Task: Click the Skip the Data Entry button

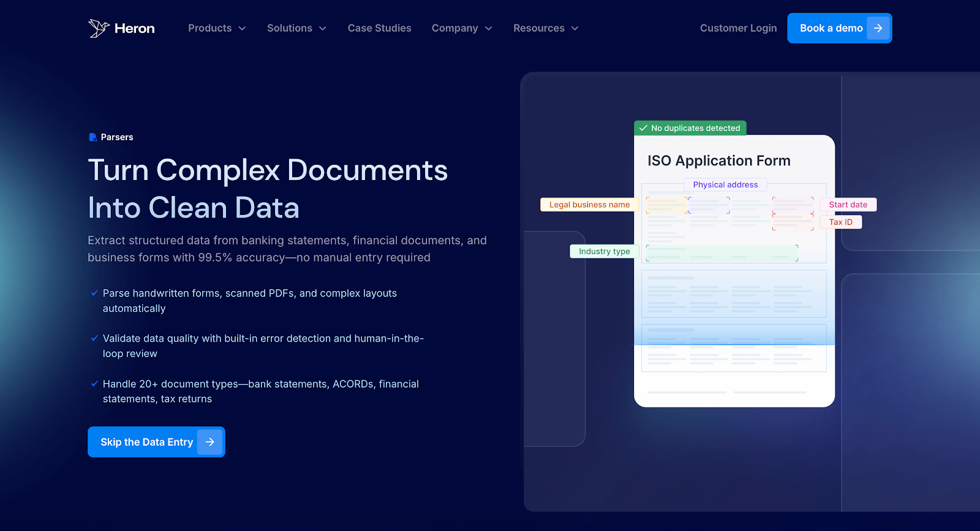Action: 156,442
